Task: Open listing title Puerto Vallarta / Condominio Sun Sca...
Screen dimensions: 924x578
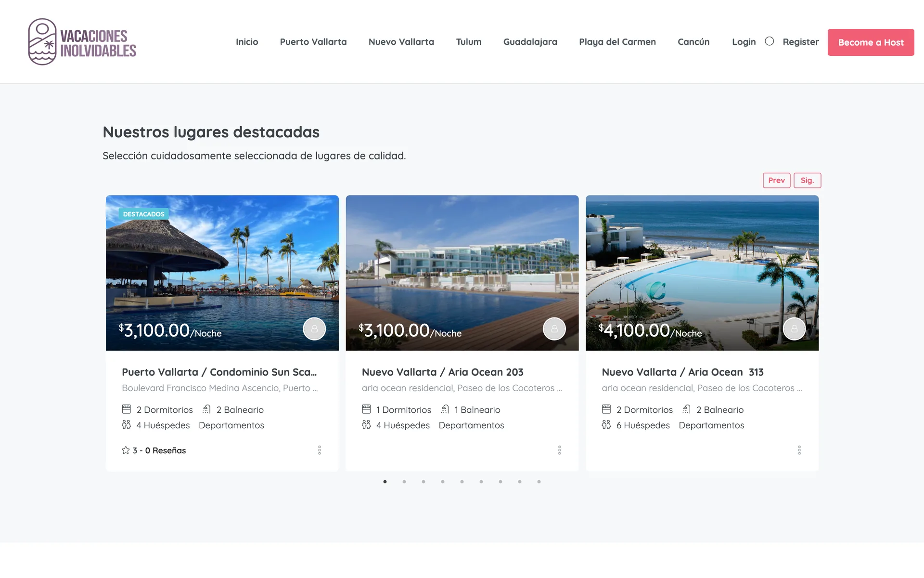Action: coord(219,372)
